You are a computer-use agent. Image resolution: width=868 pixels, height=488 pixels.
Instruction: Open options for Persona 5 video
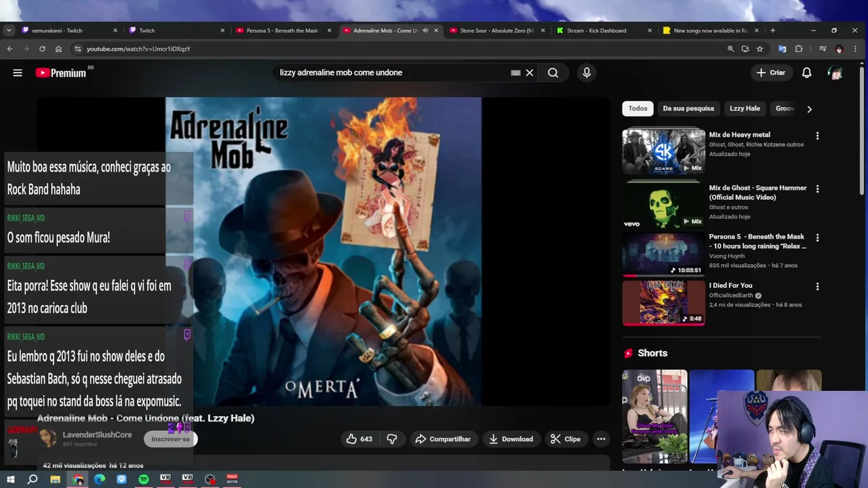[817, 237]
